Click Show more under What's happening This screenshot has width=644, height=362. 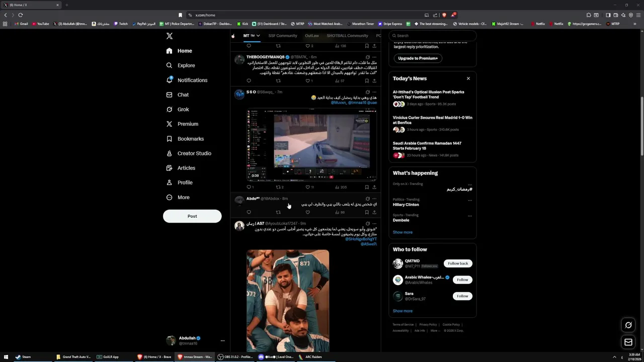coord(403,232)
